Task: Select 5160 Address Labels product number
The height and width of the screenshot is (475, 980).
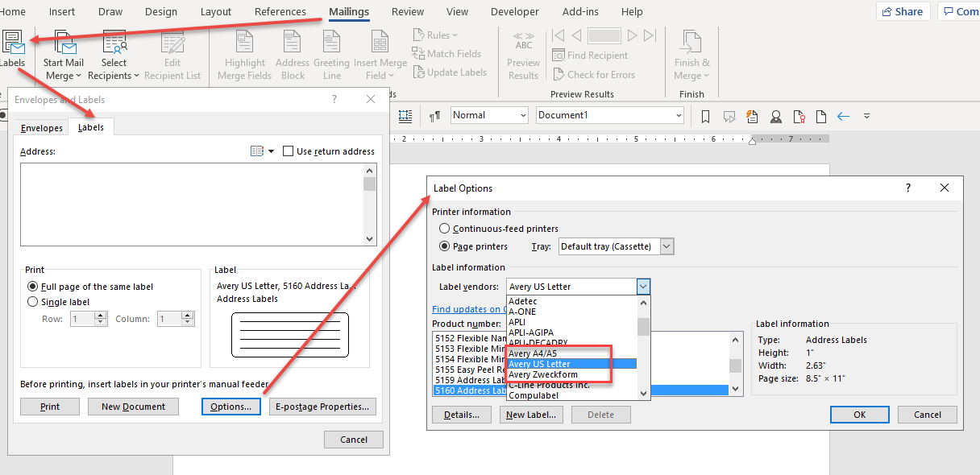Action: 469,390
